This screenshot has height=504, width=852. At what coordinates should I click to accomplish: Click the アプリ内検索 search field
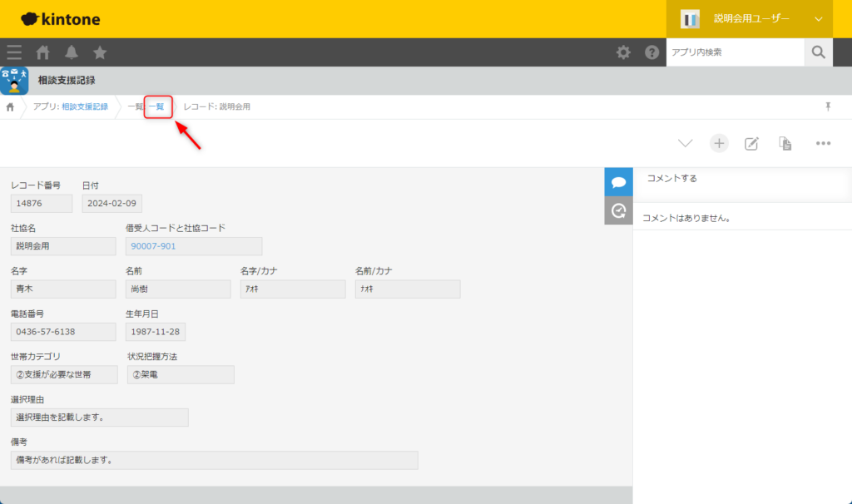point(735,52)
